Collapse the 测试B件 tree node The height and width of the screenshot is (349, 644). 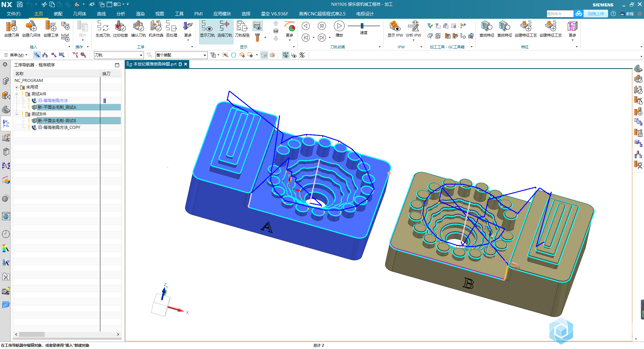coord(16,114)
